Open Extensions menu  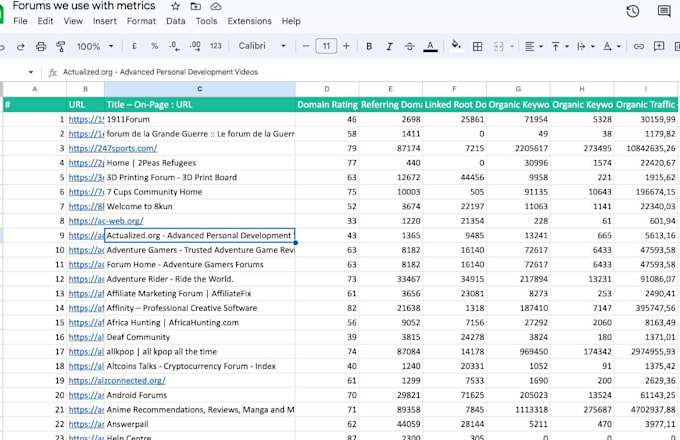(x=249, y=21)
